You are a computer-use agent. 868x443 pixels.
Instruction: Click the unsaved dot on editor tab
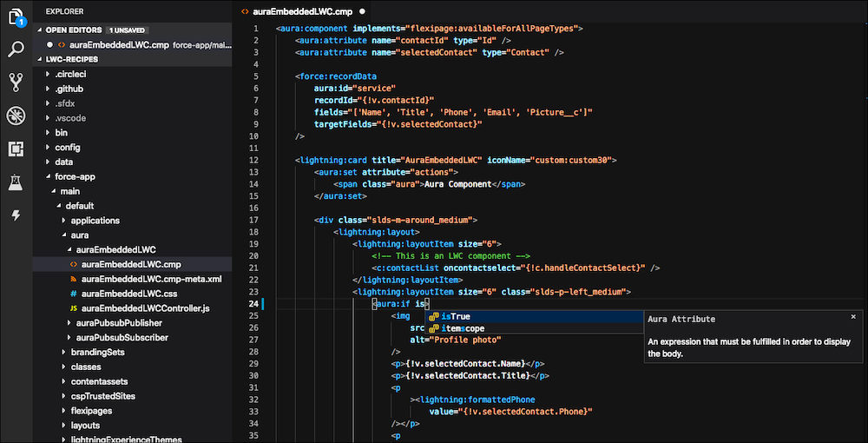pyautogui.click(x=363, y=11)
